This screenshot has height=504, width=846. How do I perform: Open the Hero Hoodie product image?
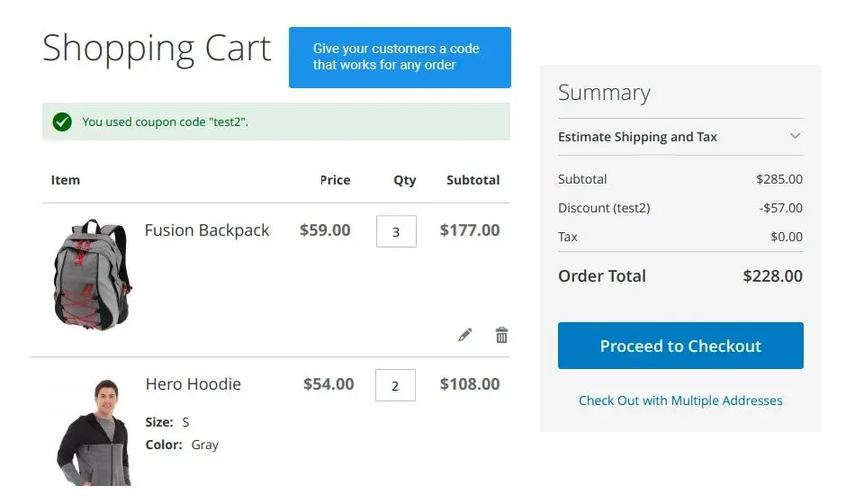pyautogui.click(x=94, y=432)
